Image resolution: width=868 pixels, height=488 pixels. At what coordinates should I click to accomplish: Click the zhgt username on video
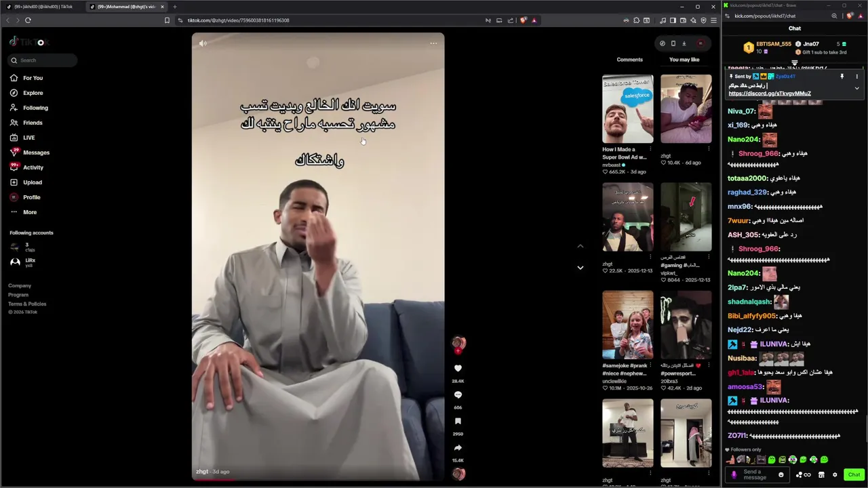pyautogui.click(x=202, y=472)
